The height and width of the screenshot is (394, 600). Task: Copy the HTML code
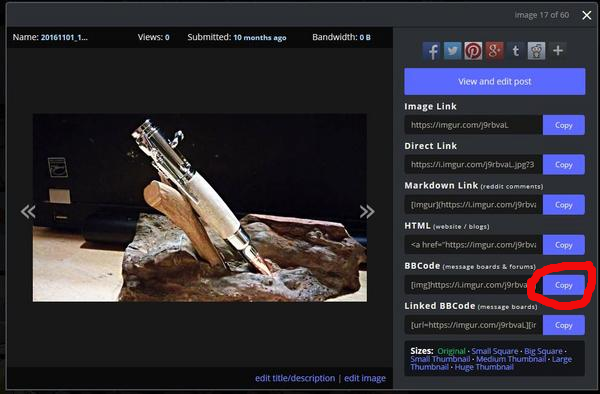(x=564, y=245)
